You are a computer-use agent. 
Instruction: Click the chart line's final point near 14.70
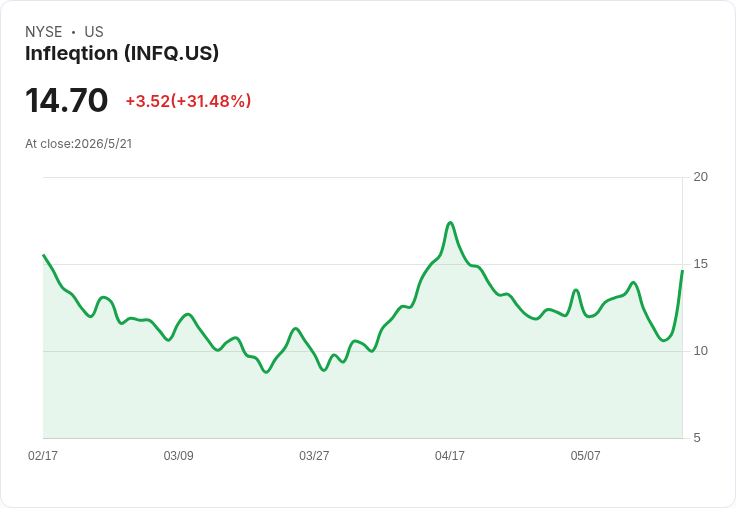pyautogui.click(x=682, y=271)
